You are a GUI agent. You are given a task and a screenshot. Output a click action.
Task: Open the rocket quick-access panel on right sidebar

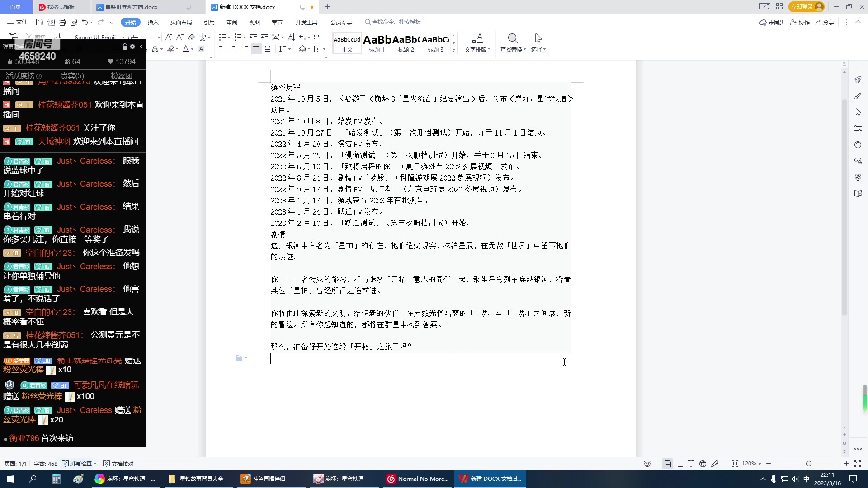click(858, 80)
